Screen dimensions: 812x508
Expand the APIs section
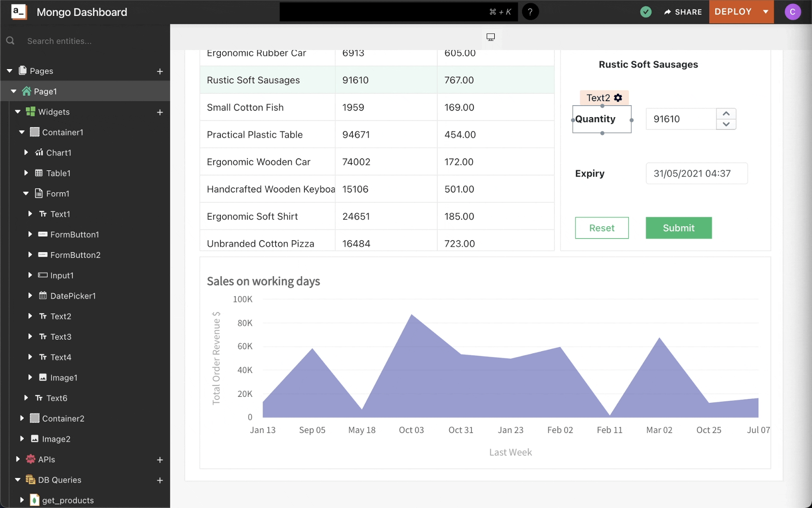(18, 459)
